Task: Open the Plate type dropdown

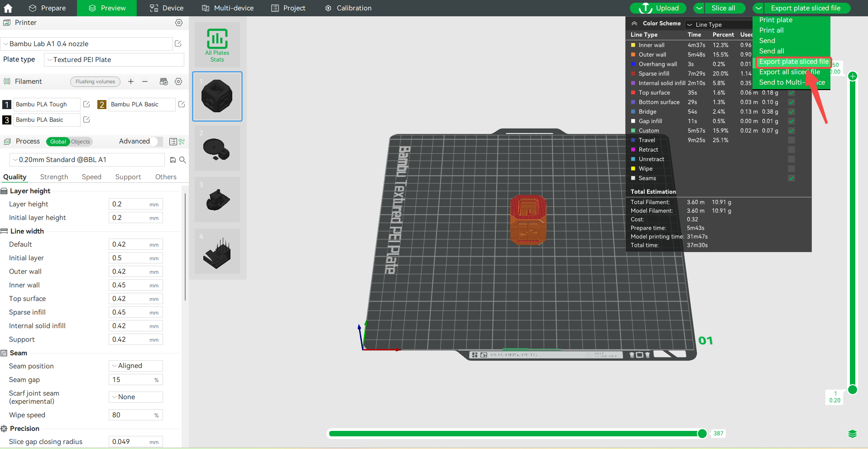Action: click(x=113, y=59)
